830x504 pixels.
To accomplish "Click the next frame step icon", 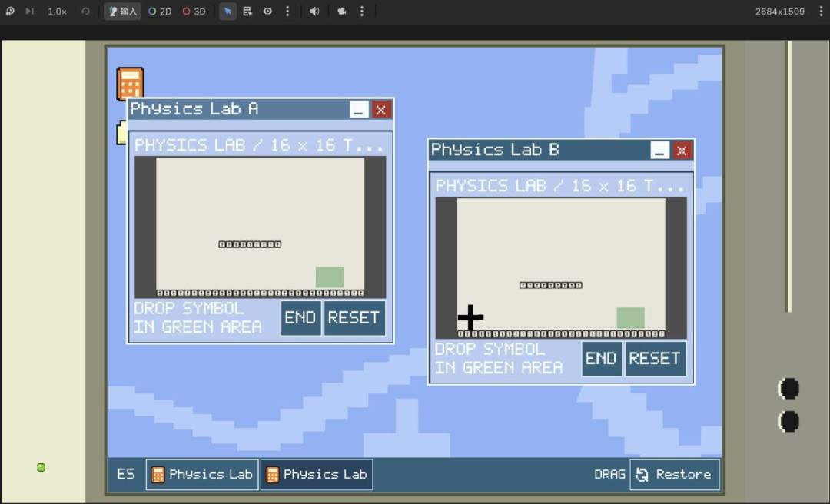I will point(30,11).
